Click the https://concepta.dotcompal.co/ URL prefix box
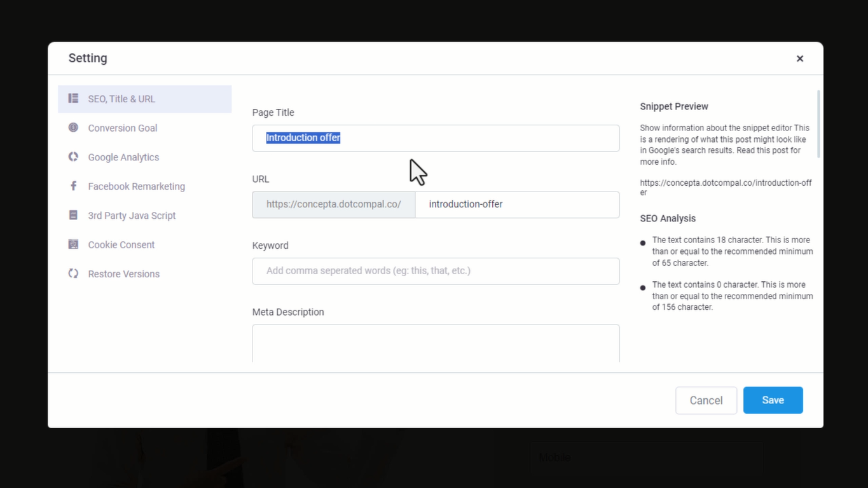The image size is (868, 488). [x=334, y=205]
